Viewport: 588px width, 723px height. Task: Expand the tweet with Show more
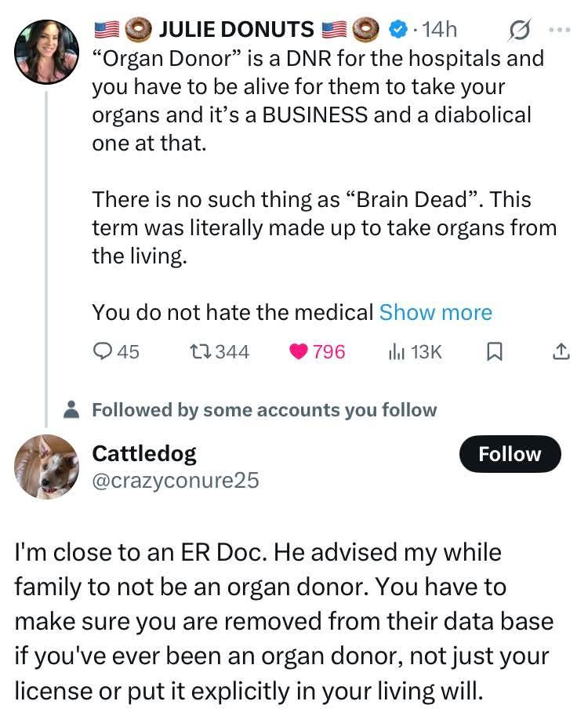coord(435,312)
